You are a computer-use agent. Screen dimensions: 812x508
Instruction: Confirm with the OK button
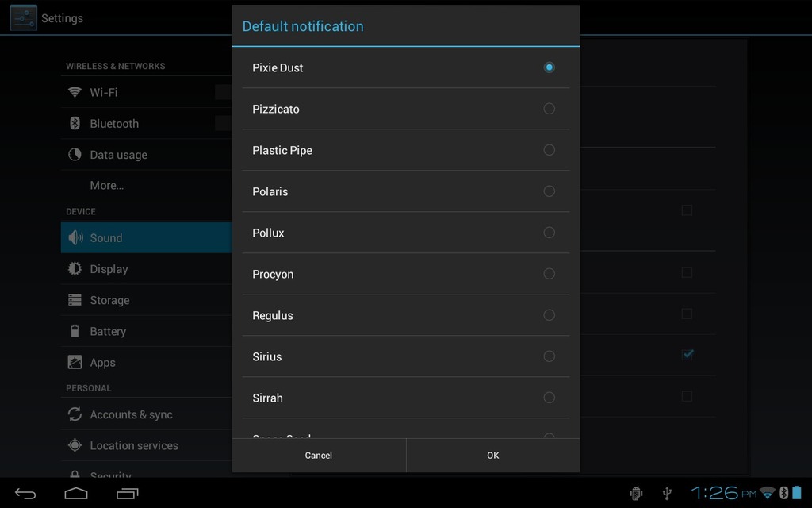(493, 455)
